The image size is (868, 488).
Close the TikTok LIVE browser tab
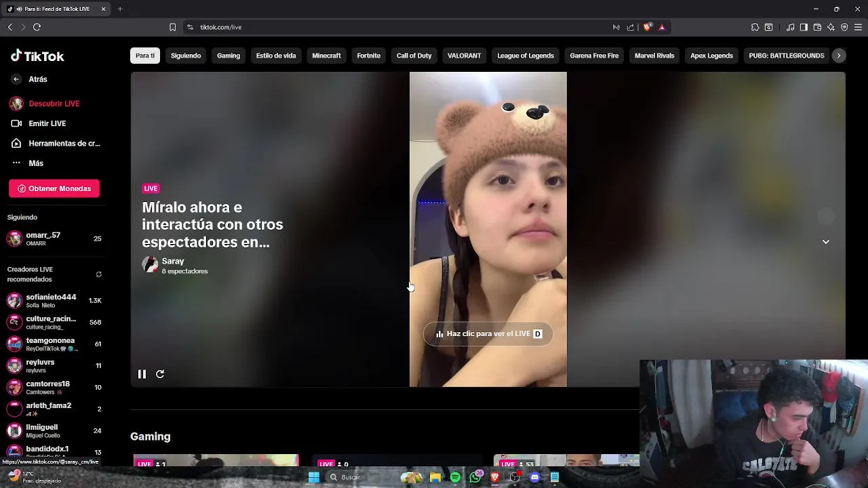click(103, 9)
